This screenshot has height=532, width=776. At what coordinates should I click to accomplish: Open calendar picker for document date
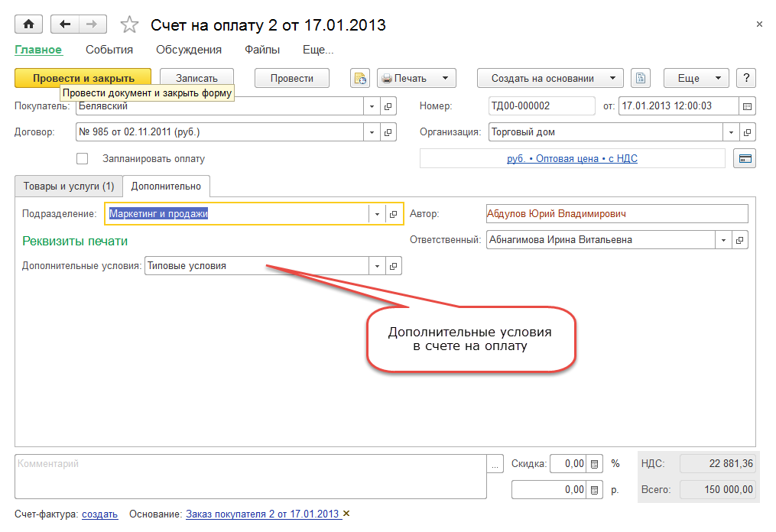coord(747,106)
